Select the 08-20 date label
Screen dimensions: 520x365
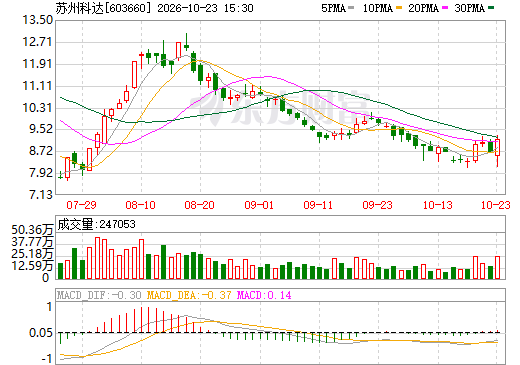(199, 205)
